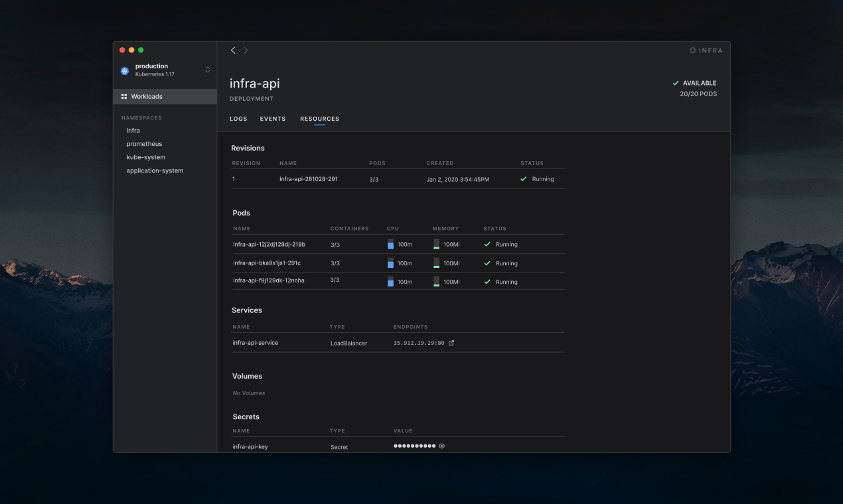Open the production cluster switcher dropdown
Viewport: 843px width, 504px height.
coord(207,70)
